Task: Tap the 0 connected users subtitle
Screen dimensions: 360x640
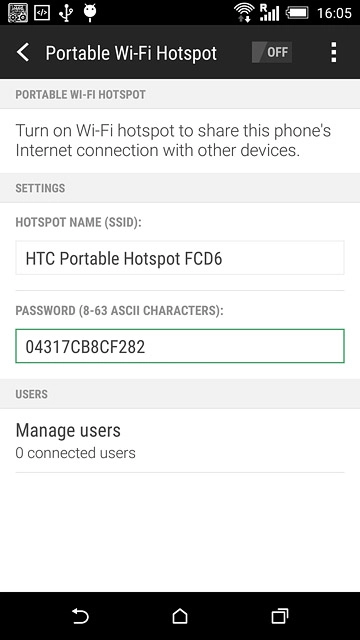Action: (x=76, y=453)
